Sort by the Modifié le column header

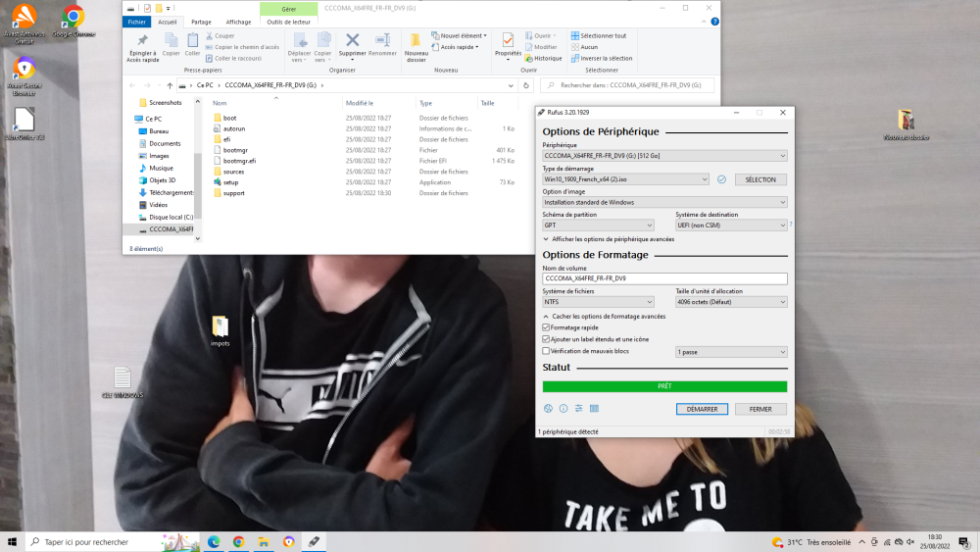[378, 103]
